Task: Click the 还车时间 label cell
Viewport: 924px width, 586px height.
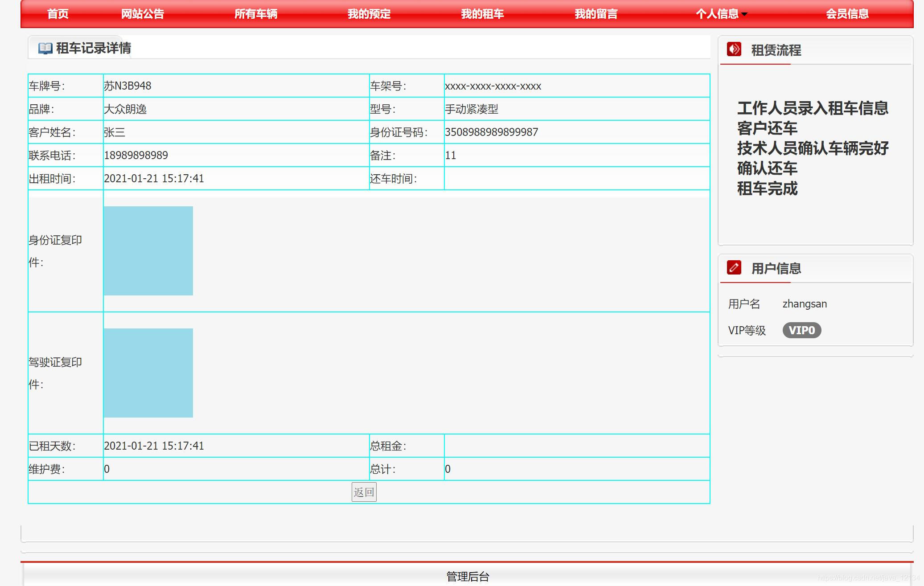Action: [407, 178]
